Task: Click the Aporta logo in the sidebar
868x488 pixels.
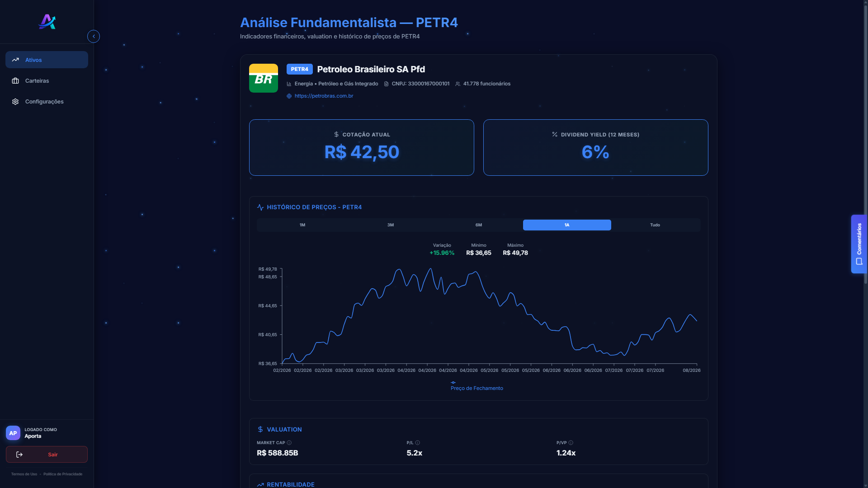Action: [x=47, y=22]
